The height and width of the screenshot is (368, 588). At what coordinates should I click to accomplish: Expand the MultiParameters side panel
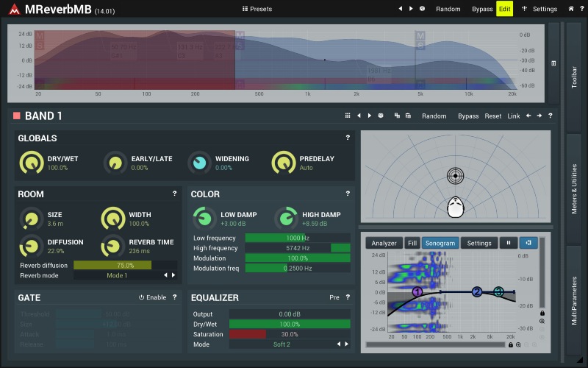[574, 300]
